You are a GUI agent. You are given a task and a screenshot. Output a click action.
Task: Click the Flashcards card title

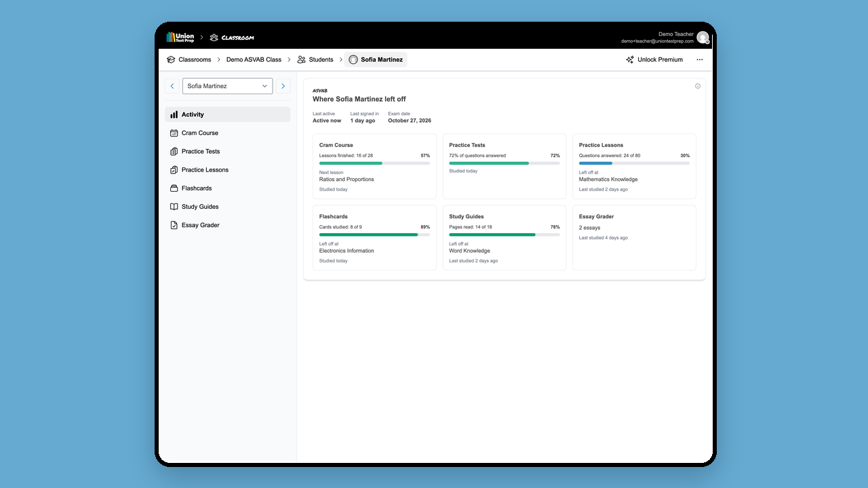(334, 217)
